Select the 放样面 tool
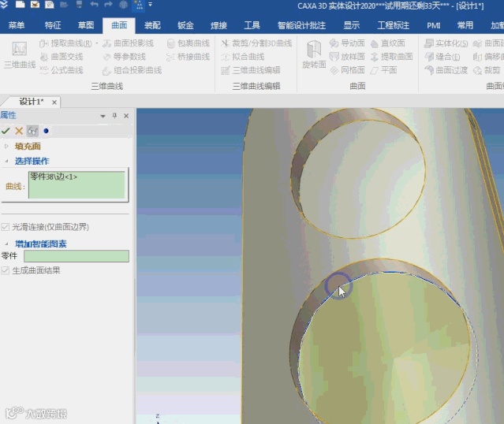 [347, 57]
